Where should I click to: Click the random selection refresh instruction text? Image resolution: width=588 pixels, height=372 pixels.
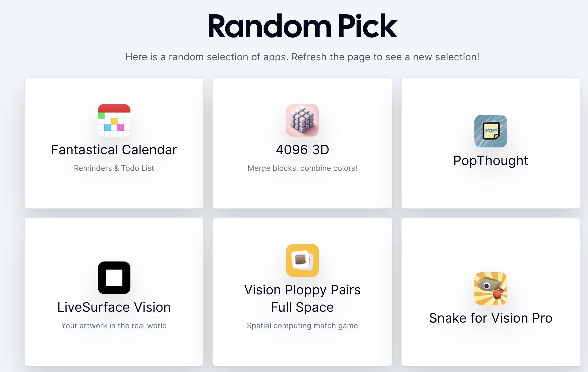[x=302, y=57]
